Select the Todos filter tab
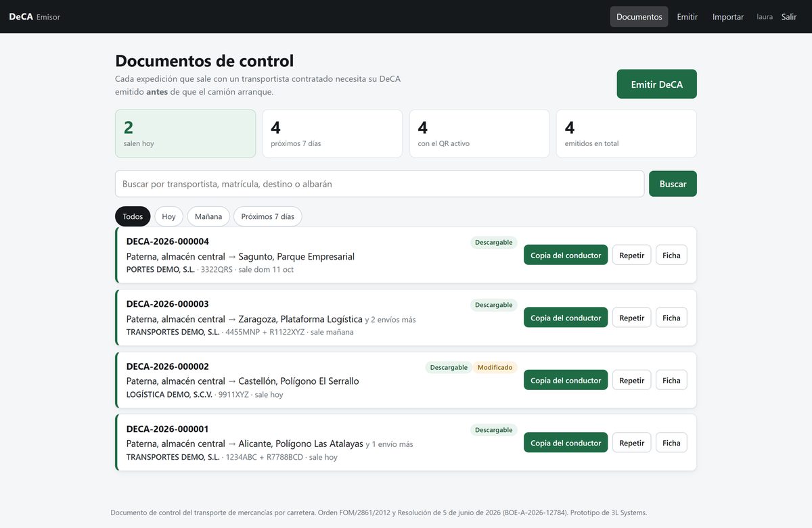The image size is (812, 528). (x=133, y=216)
